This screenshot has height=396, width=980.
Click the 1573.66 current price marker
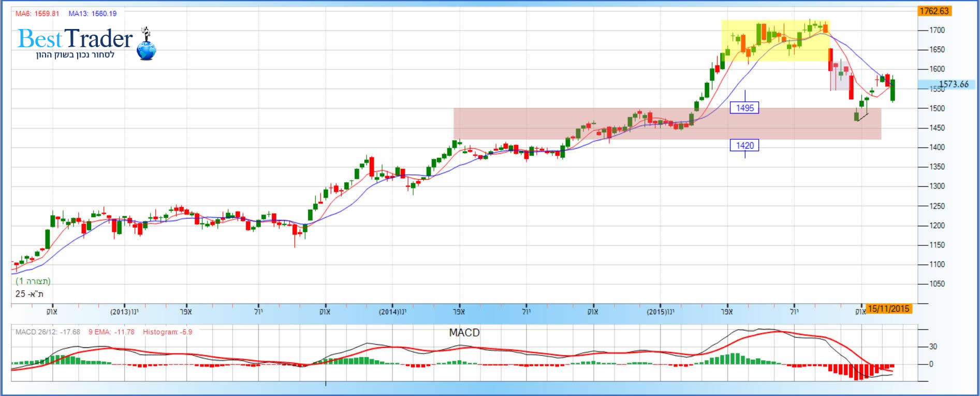pyautogui.click(x=953, y=84)
